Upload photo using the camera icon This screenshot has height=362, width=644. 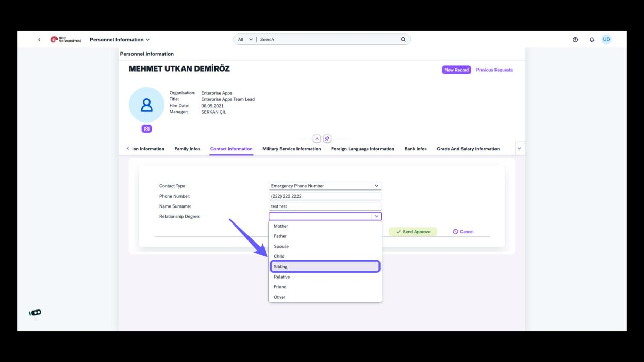pos(147,129)
